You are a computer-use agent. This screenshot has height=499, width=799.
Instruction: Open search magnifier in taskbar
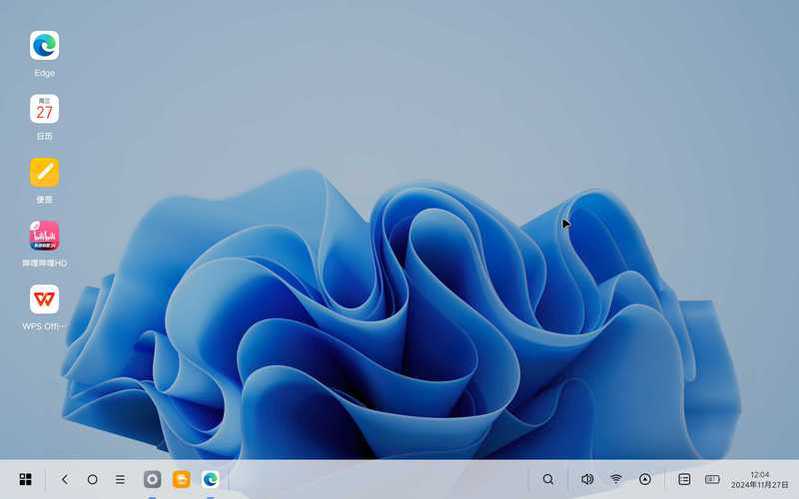[x=548, y=479]
